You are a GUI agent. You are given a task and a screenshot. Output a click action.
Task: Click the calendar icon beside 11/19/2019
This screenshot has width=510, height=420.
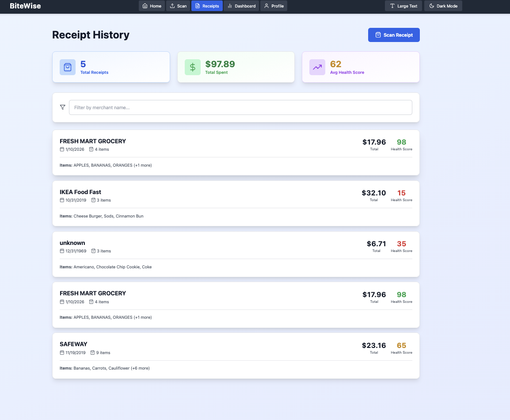click(x=62, y=353)
